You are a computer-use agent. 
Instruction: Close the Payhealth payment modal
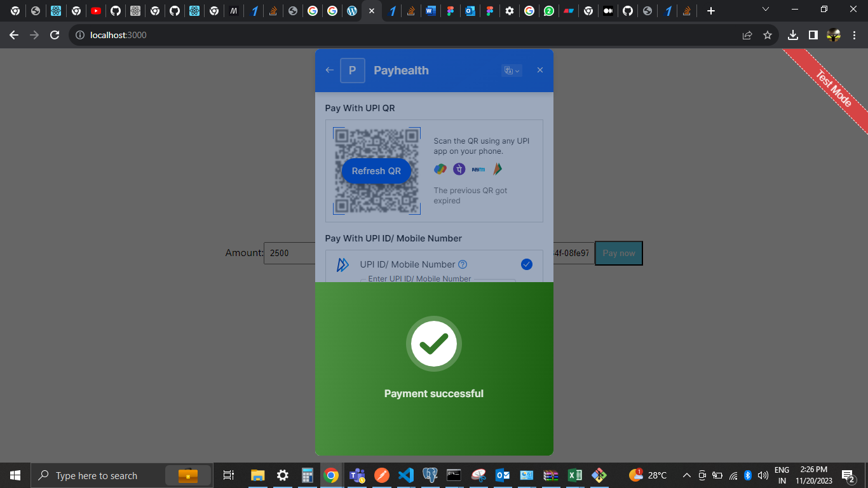point(540,70)
